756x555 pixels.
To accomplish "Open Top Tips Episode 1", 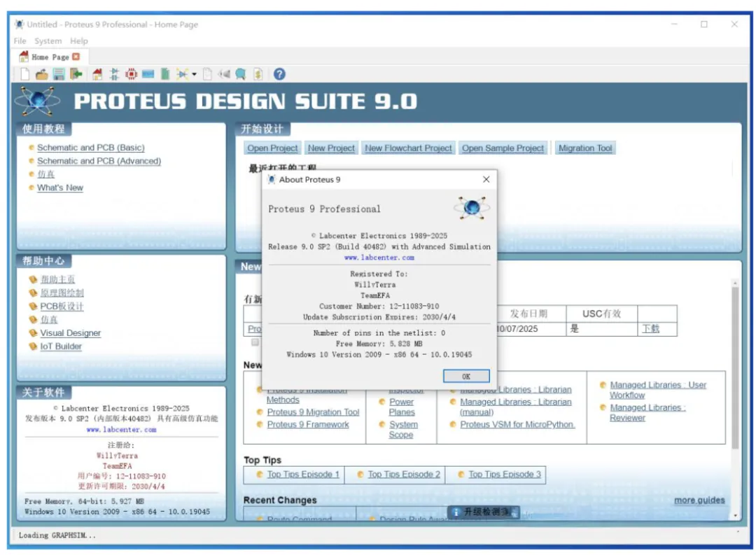I will pos(303,474).
